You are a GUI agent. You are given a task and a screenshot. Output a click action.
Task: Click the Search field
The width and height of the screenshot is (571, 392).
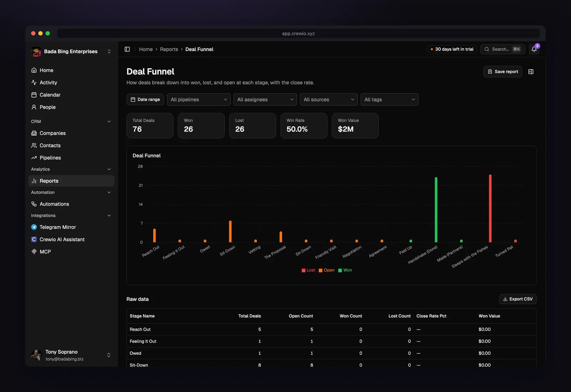pos(503,49)
